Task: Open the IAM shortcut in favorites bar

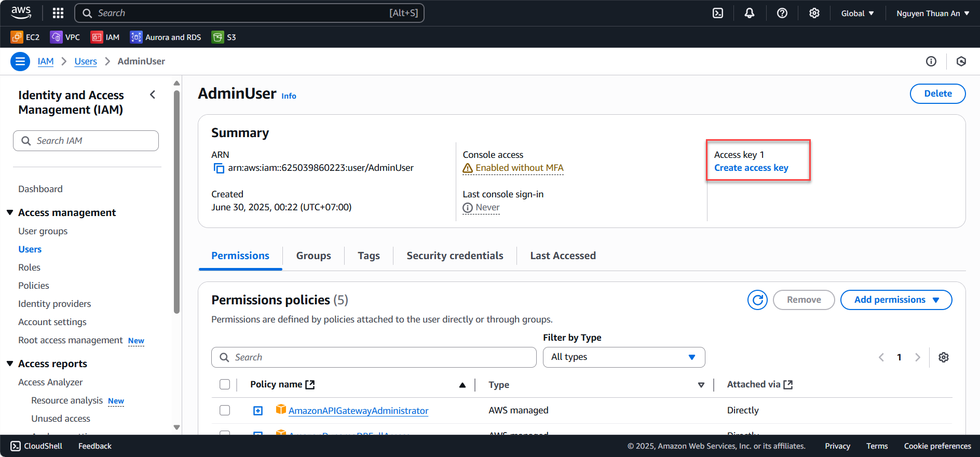Action: pos(105,37)
